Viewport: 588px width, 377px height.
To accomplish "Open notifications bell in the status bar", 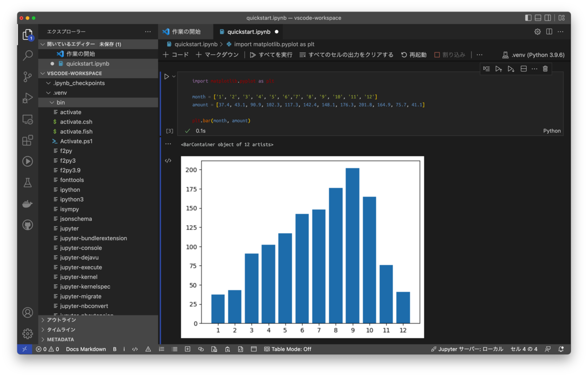I will (561, 349).
